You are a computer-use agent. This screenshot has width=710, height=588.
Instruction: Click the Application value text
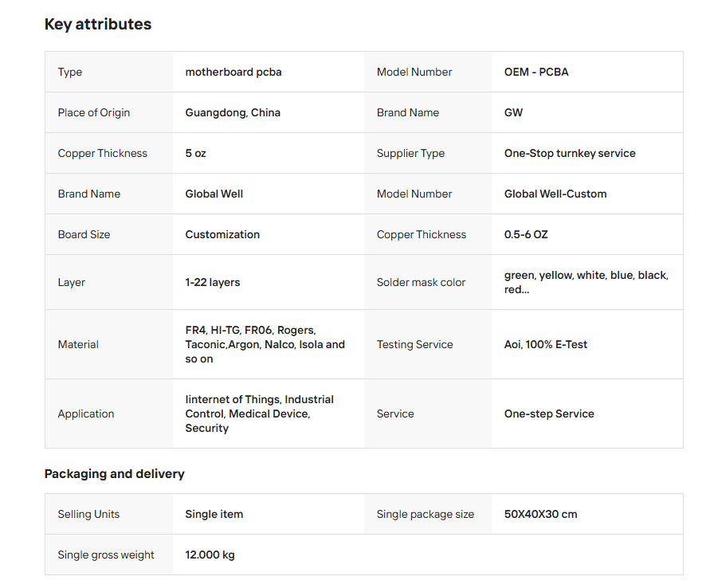coord(259,414)
